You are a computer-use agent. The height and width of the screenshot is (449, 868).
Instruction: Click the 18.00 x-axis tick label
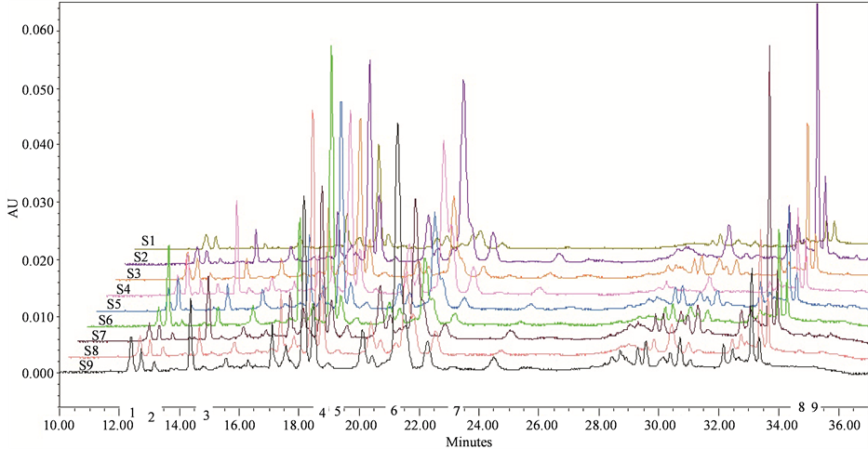coord(299,426)
